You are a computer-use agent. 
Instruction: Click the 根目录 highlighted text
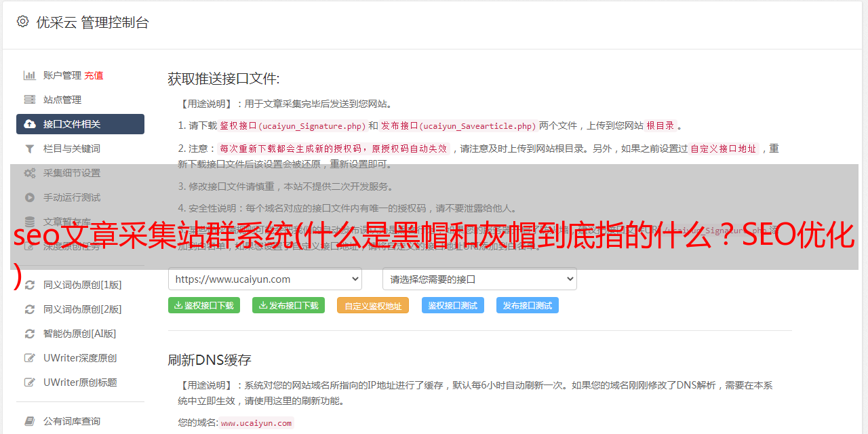tap(660, 125)
